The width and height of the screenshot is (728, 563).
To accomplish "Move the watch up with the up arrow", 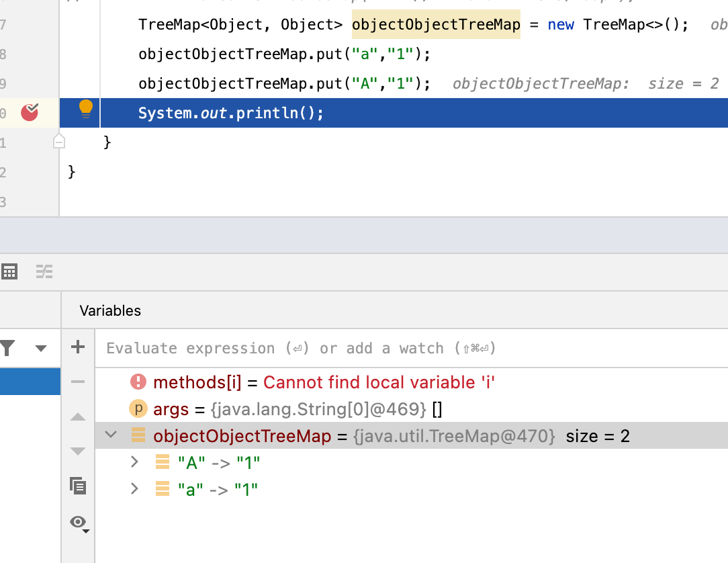I will click(78, 417).
